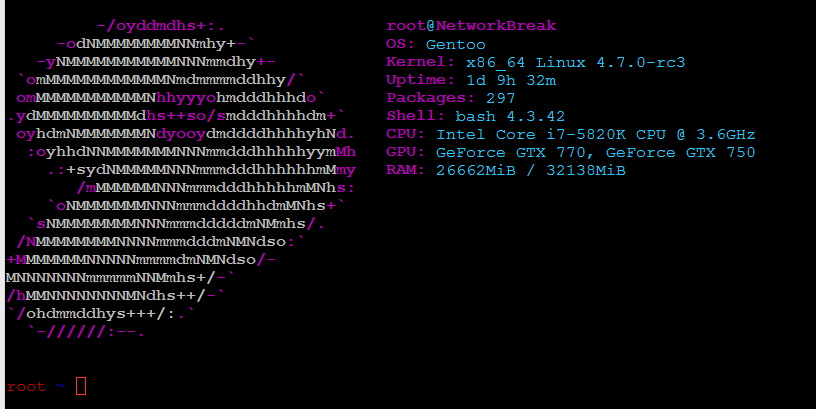
Task: Click the red terminal cursor block
Action: tap(81, 386)
